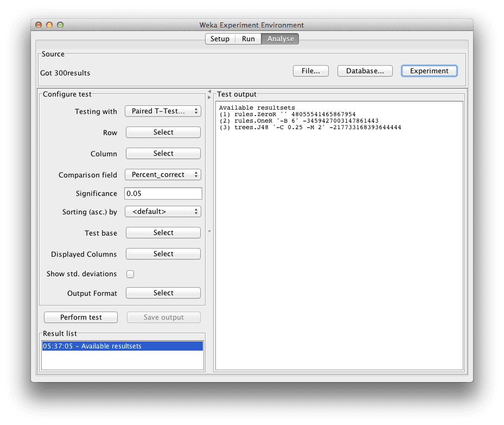The height and width of the screenshot is (425, 504).
Task: Click the rules.OneR resultset line
Action: [299, 121]
